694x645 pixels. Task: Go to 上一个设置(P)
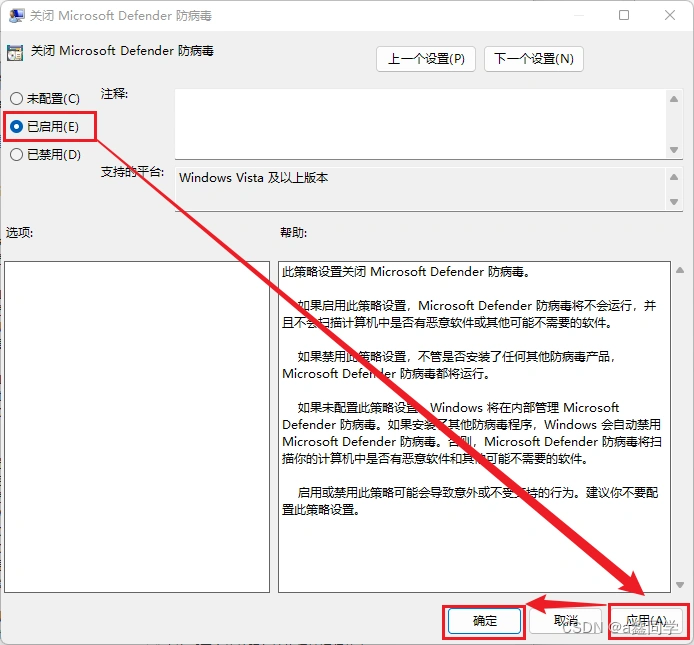(x=426, y=59)
